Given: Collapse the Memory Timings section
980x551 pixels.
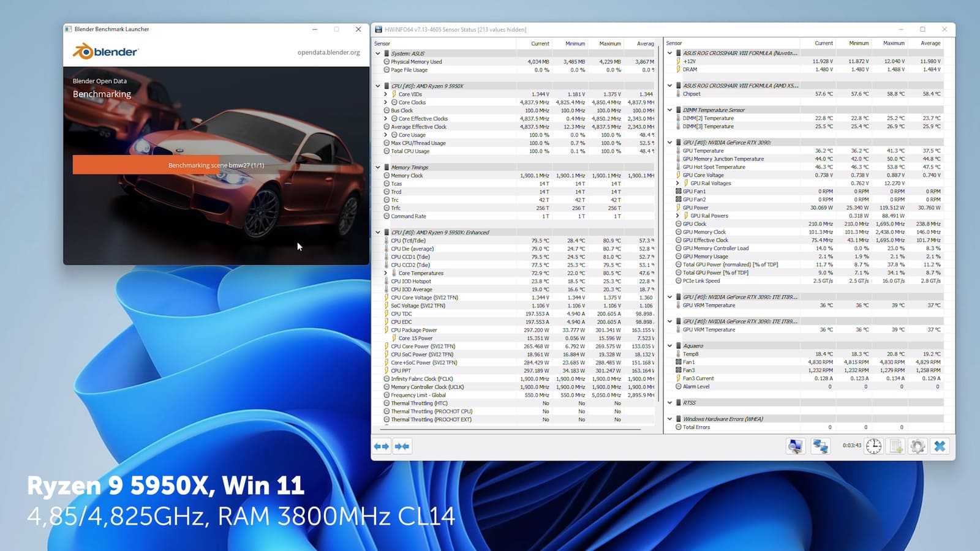Looking at the screenshot, I should click(378, 167).
